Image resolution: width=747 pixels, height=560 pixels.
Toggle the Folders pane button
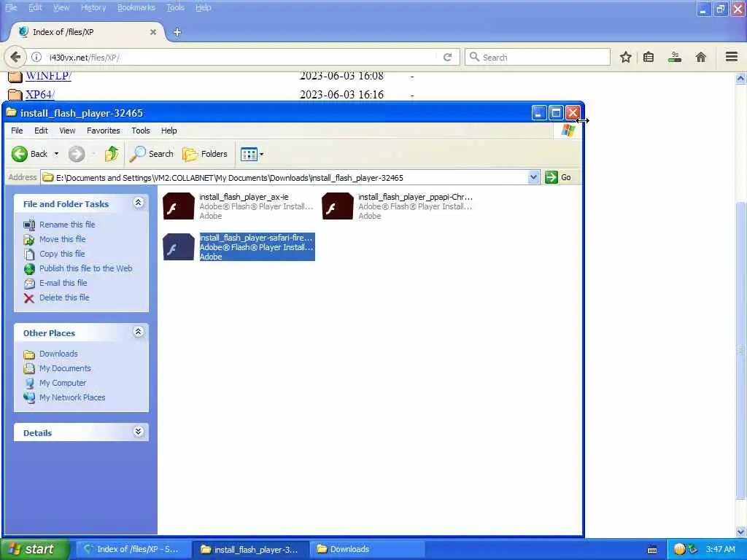point(205,154)
